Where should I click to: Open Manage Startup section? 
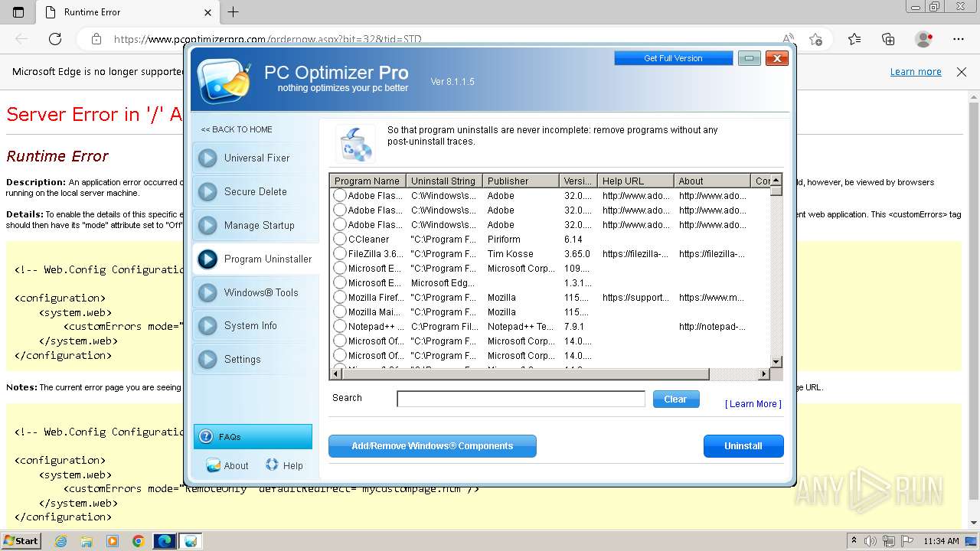(x=255, y=226)
